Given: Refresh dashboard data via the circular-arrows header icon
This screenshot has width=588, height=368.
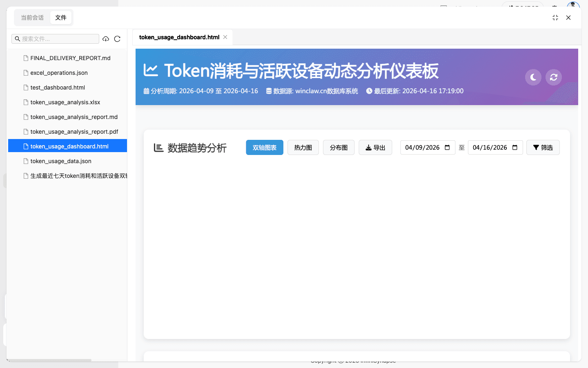Looking at the screenshot, I should [553, 77].
